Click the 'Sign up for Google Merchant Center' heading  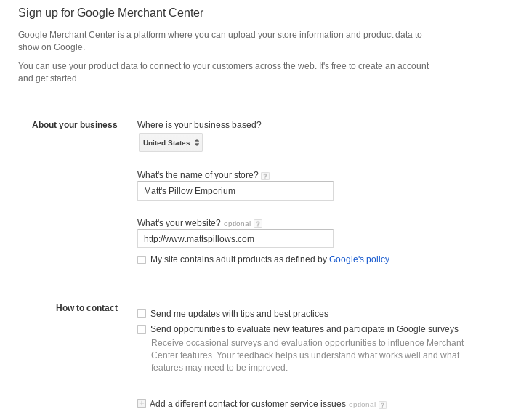110,13
